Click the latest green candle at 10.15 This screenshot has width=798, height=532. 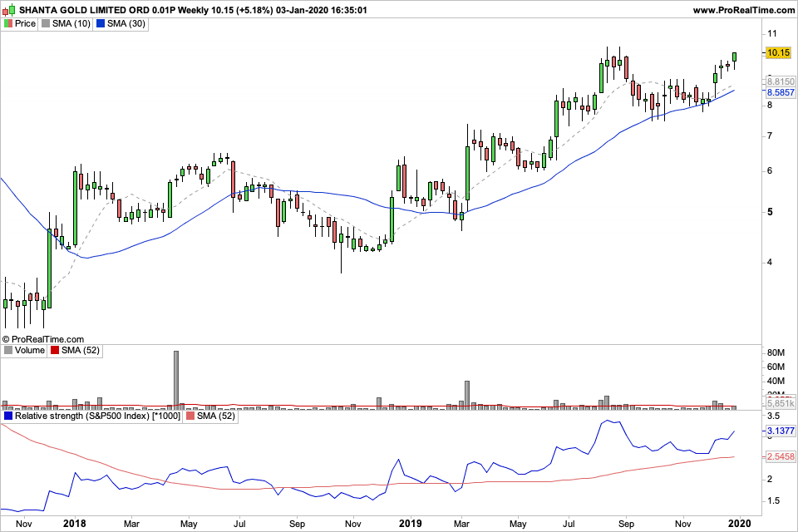point(734,57)
